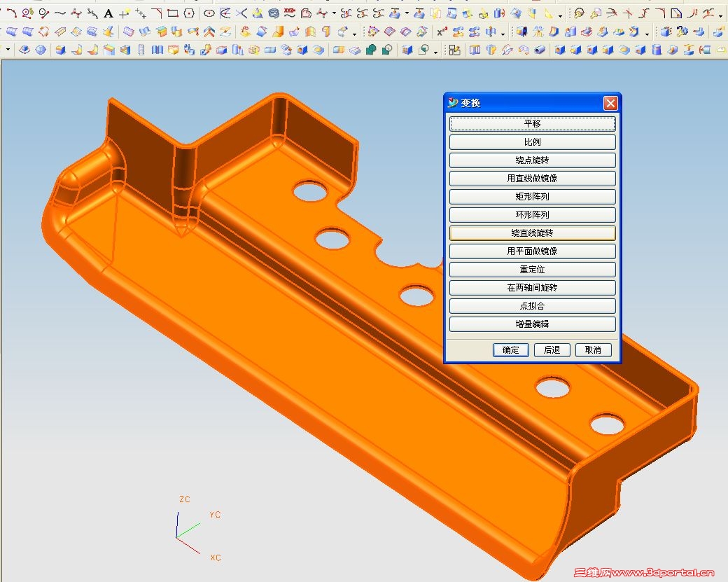
Task: Select the Parabola curve tool
Action: (225, 13)
